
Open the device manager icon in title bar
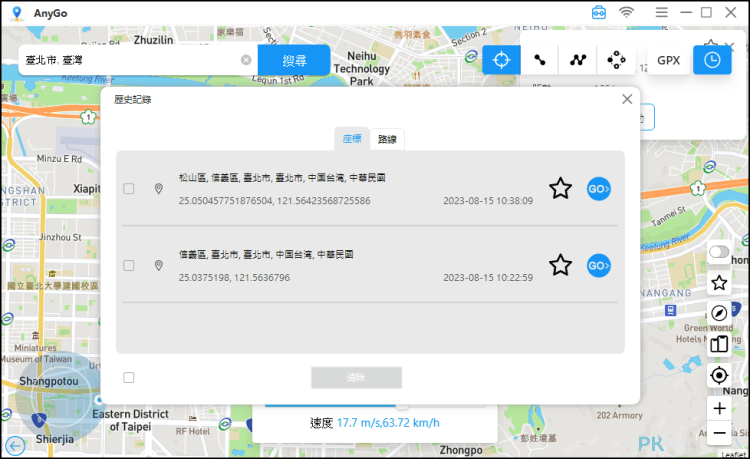[599, 12]
